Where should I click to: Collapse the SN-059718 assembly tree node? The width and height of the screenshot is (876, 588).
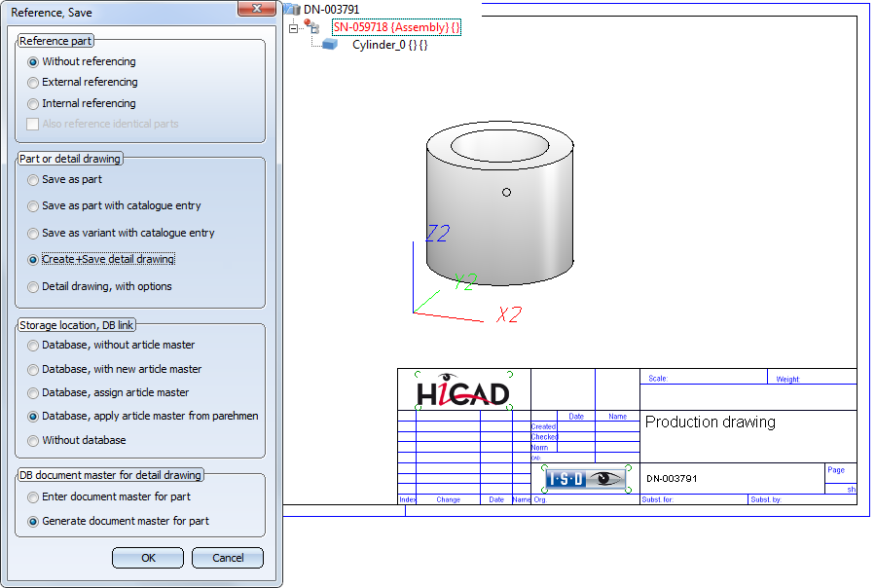[293, 27]
